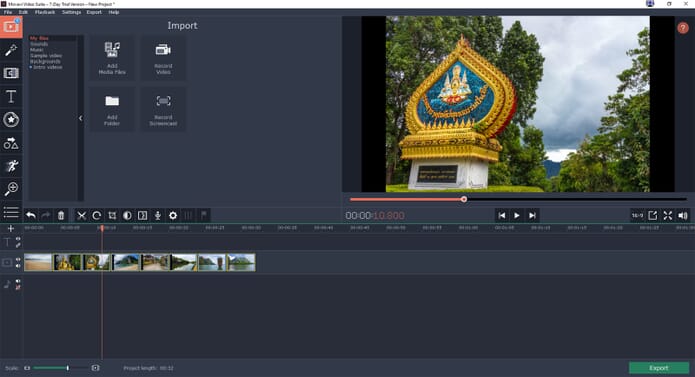Skip to the next frame
Screen dimensions: 695x377
tap(532, 216)
